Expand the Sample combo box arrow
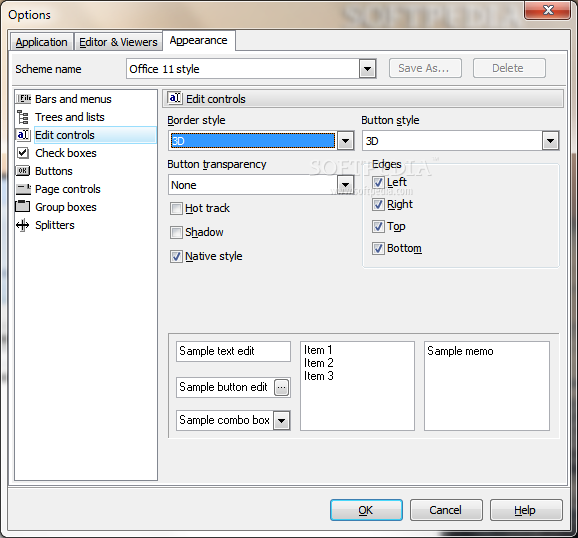 click(282, 420)
